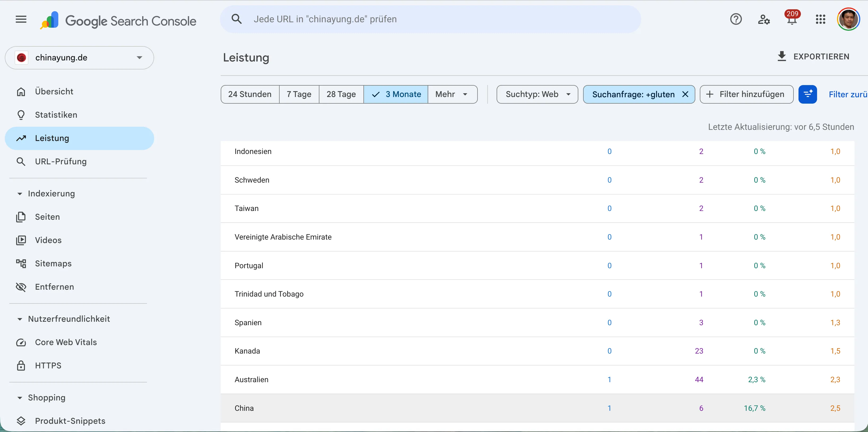Click the Spanien table row
868x432 pixels.
[537, 323]
